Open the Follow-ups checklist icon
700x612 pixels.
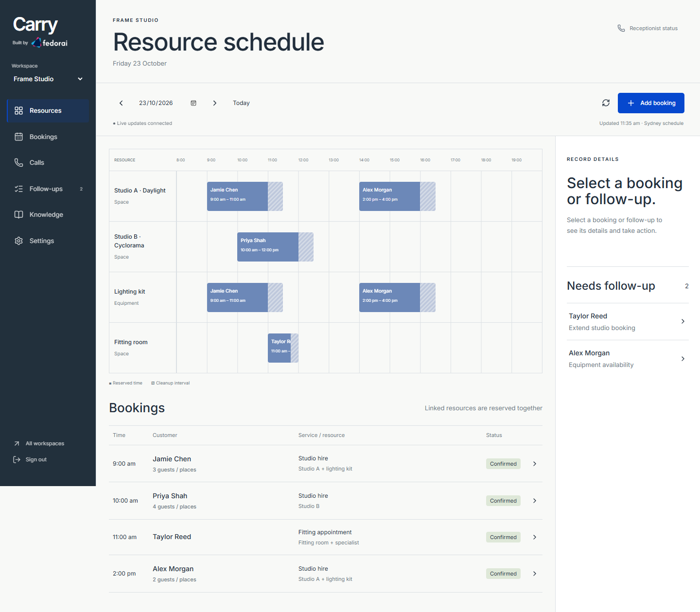click(x=18, y=189)
